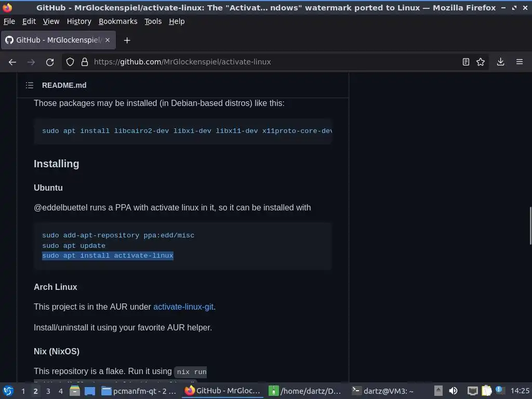Click the vertical page scrollbar thumb
The image size is (532, 399).
click(530, 225)
